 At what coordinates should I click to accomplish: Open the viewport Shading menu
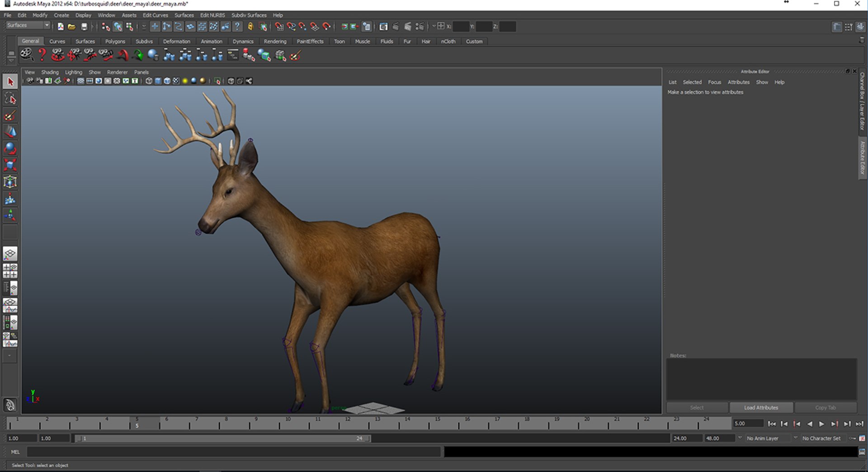(50, 72)
